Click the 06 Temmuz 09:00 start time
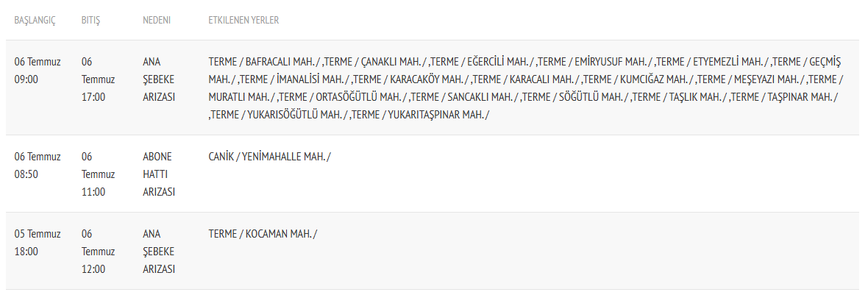Screen dimensions: 868x306 [38, 71]
